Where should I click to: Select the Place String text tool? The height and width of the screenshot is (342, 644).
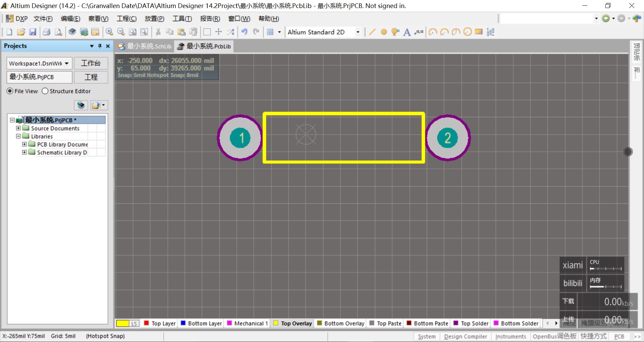[x=407, y=32]
